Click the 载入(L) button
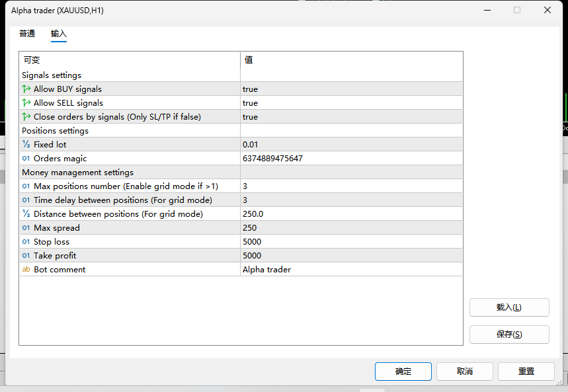The height and width of the screenshot is (392, 568). click(509, 307)
